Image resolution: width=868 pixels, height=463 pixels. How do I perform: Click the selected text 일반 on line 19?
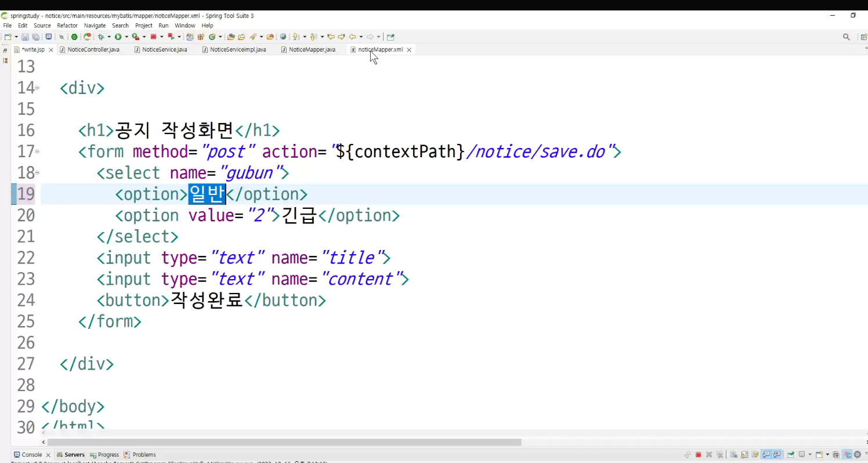pyautogui.click(x=207, y=194)
